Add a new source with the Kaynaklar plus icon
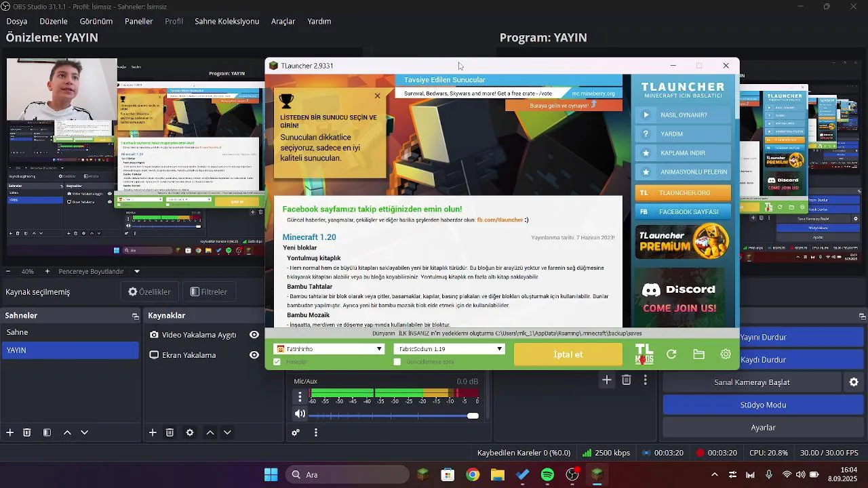The image size is (868, 488). 153,432
